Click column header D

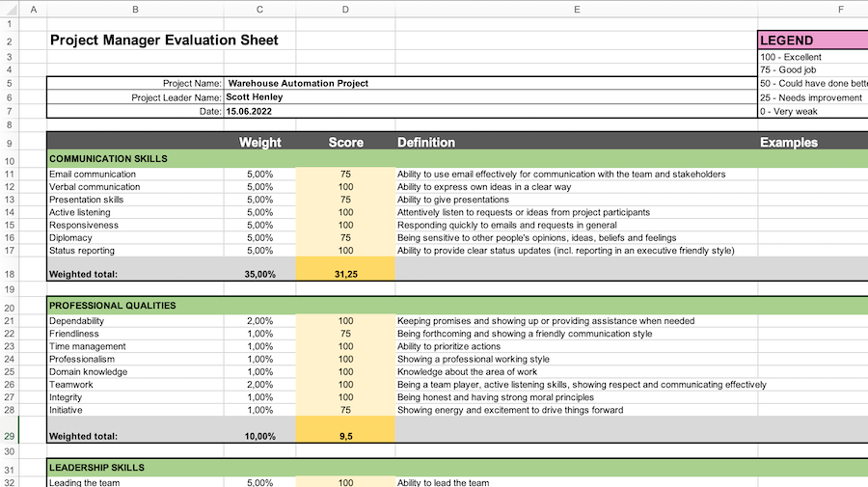point(345,10)
